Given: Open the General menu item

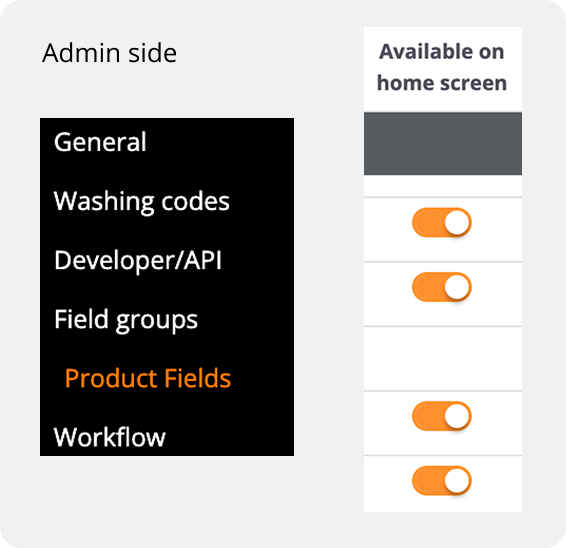Looking at the screenshot, I should coord(100,142).
